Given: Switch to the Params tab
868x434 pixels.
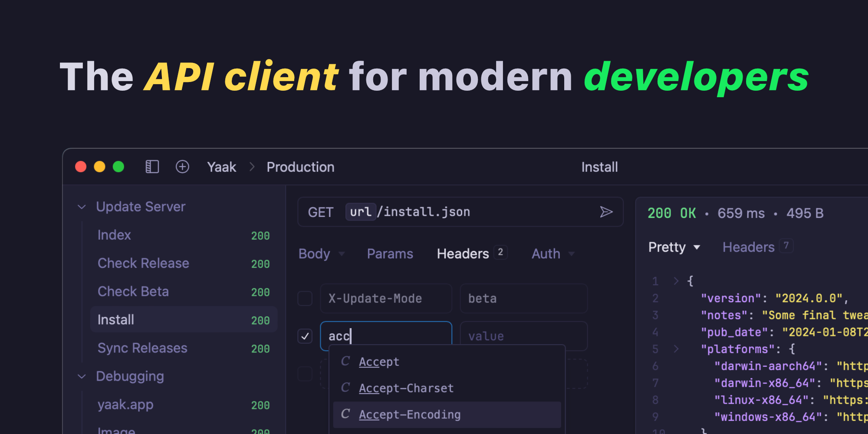Looking at the screenshot, I should [390, 253].
